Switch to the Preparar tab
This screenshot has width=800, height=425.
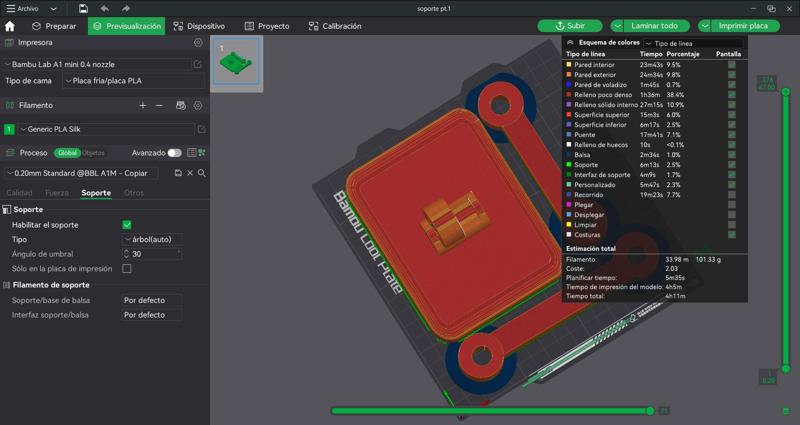pyautogui.click(x=53, y=26)
